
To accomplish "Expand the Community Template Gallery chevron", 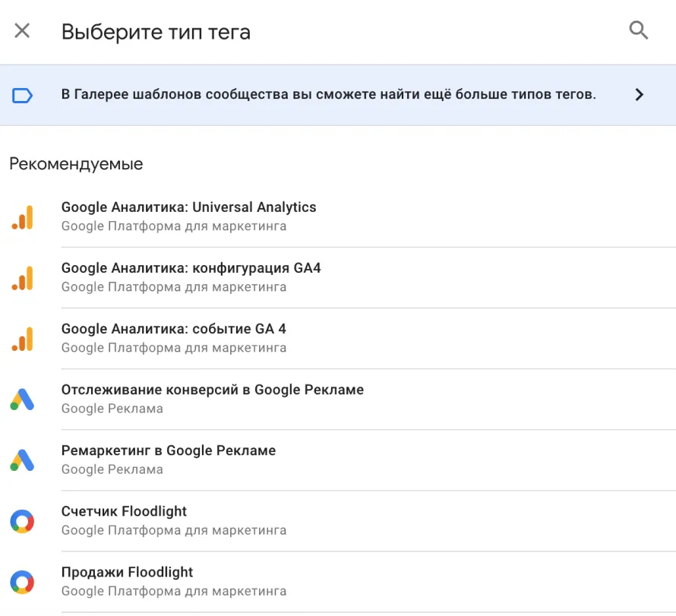I will 639,94.
